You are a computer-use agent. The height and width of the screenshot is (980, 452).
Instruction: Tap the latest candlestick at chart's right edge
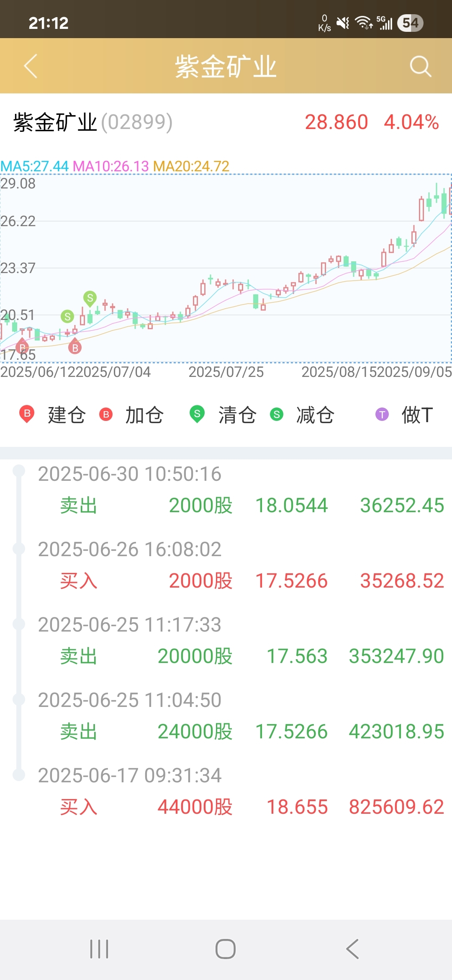pos(450,200)
